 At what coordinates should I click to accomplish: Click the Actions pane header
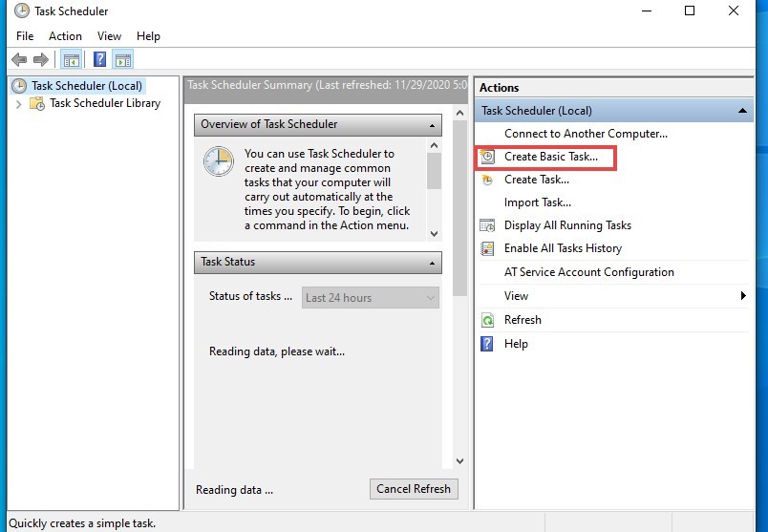[614, 88]
